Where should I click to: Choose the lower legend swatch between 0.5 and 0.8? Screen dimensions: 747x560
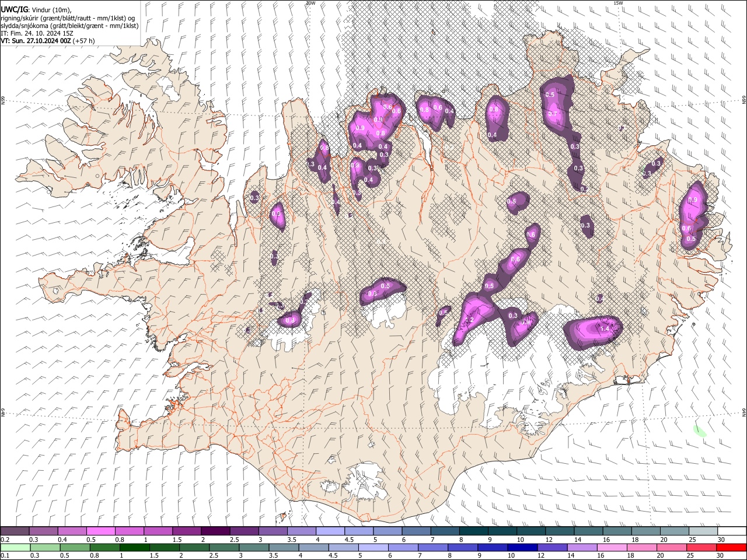coord(75,547)
